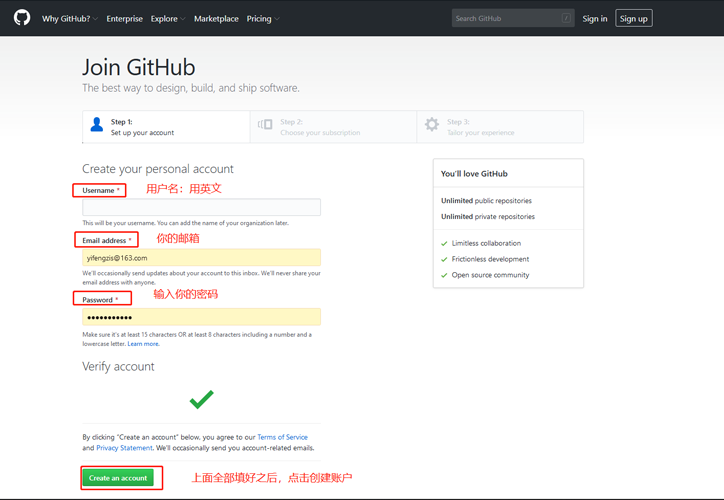Click the slash shortcut icon in search
This screenshot has width=724, height=500.
(566, 18)
